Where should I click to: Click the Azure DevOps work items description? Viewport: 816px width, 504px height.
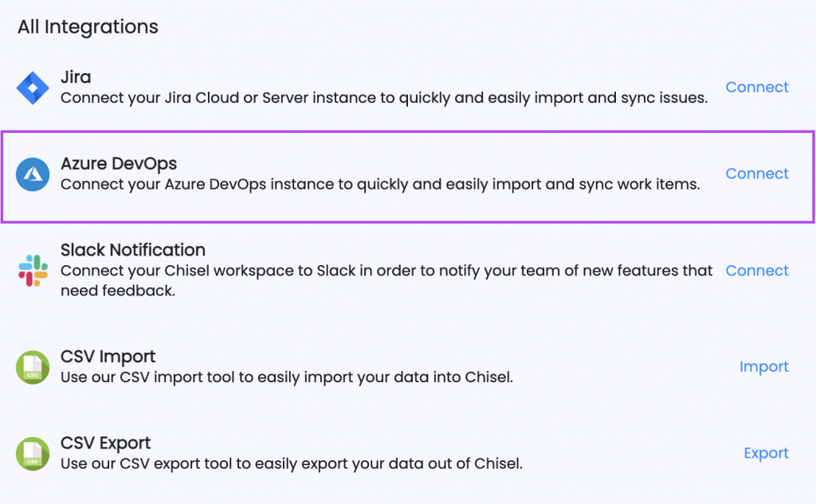tap(380, 184)
